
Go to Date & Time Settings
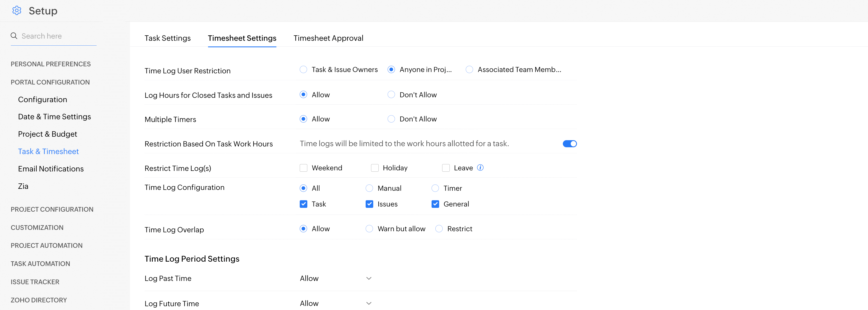(x=55, y=117)
